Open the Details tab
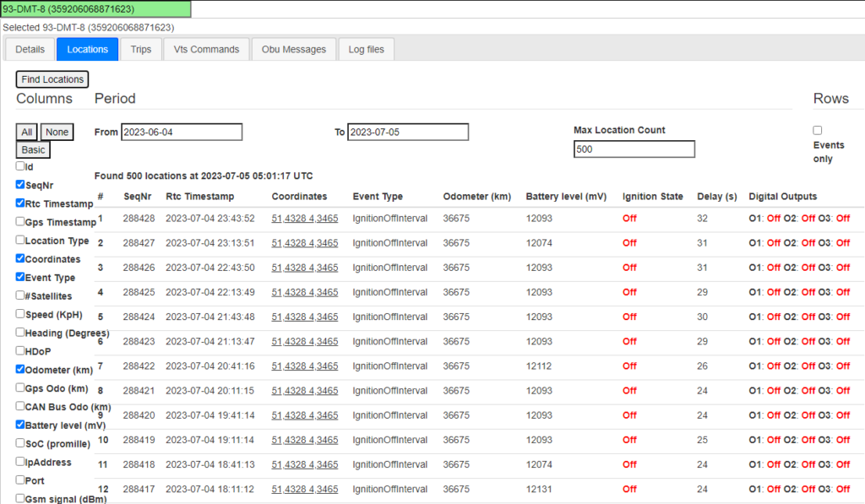Screen dimensions: 865x504 (30, 50)
